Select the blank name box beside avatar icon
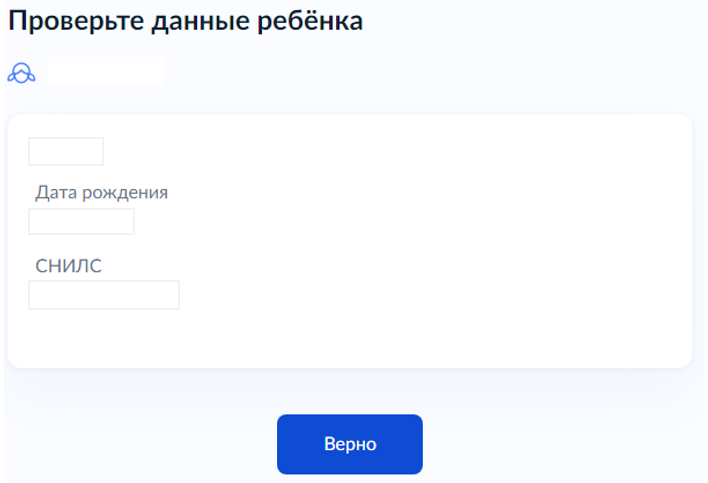The height and width of the screenshot is (483, 708). pyautogui.click(x=104, y=71)
